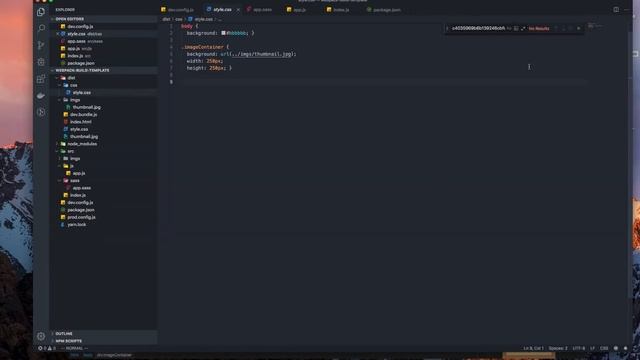Screen dimensions: 640x360
Task: Open app.js in the src js folder
Action: pyautogui.click(x=104, y=173)
